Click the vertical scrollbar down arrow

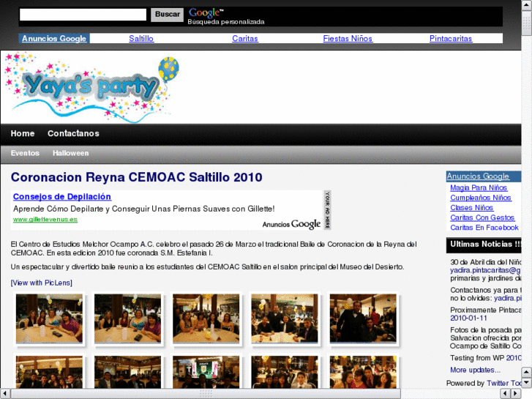(x=526, y=381)
